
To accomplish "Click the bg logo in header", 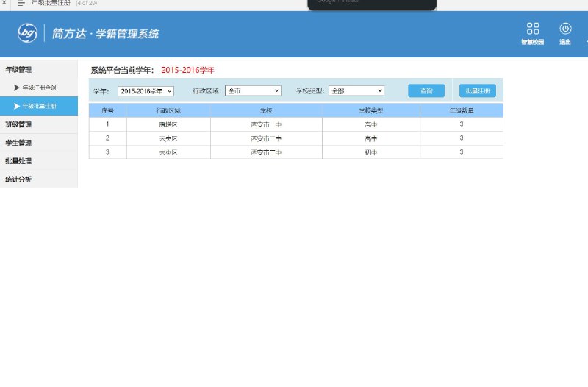I will click(27, 33).
